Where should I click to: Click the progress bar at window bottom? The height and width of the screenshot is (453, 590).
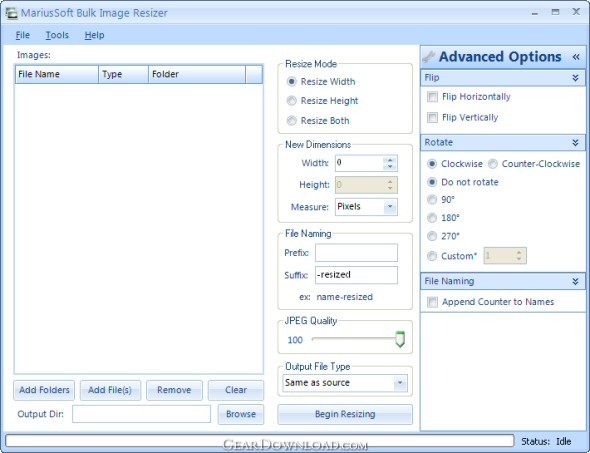tap(260, 441)
